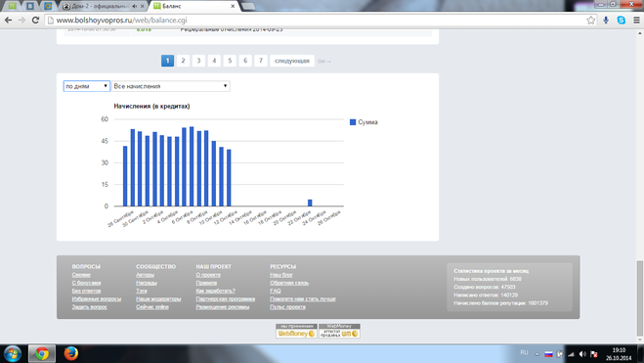Open the Action Center flag icon
The image size is (644, 363).
pos(594,354)
